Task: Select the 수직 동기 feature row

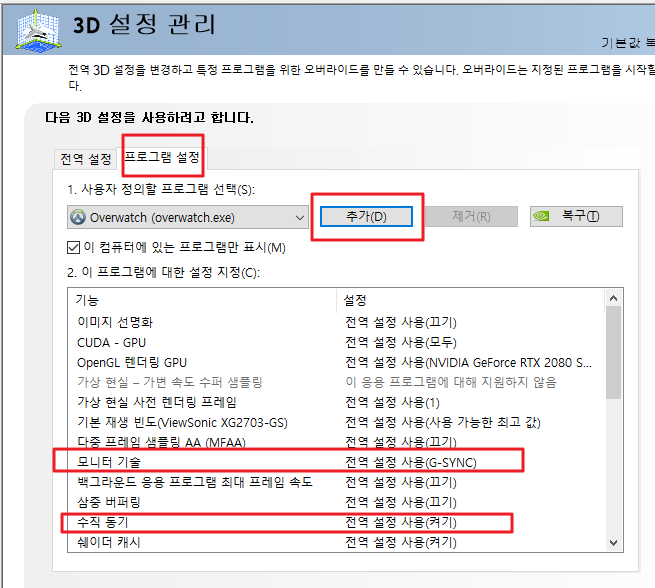Action: coord(336,522)
